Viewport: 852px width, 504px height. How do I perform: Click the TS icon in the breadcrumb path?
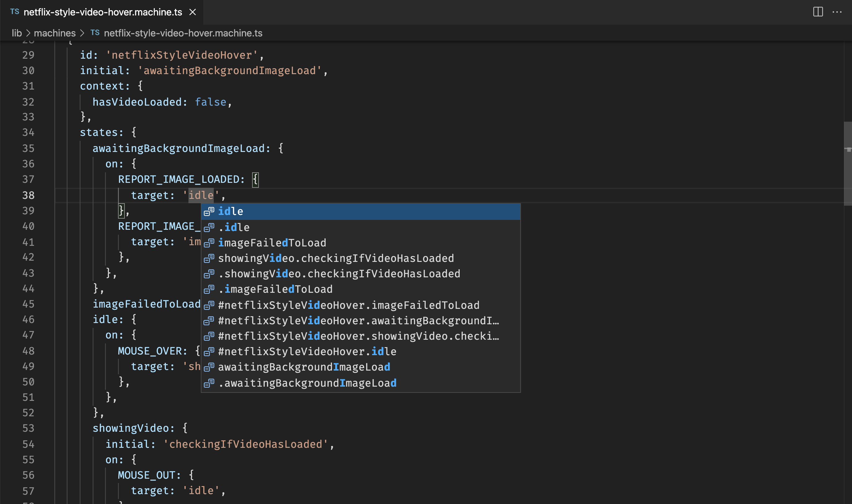95,33
